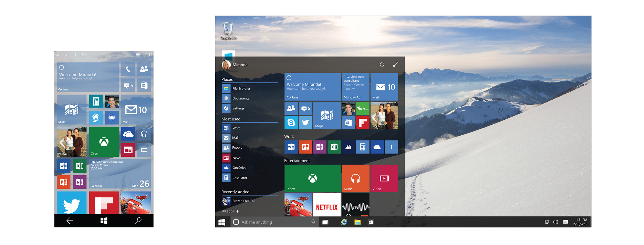
Task: Tap the Excel tile on the phone
Action: pyautogui.click(x=80, y=166)
